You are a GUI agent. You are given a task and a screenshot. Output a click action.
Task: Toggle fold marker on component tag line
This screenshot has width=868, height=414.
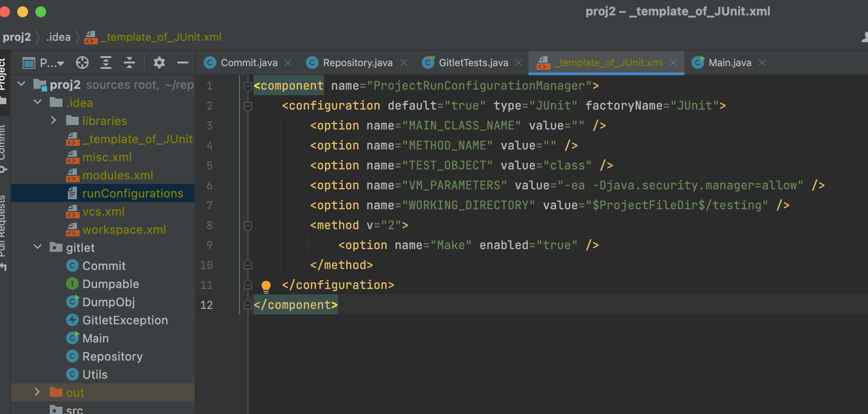(248, 86)
